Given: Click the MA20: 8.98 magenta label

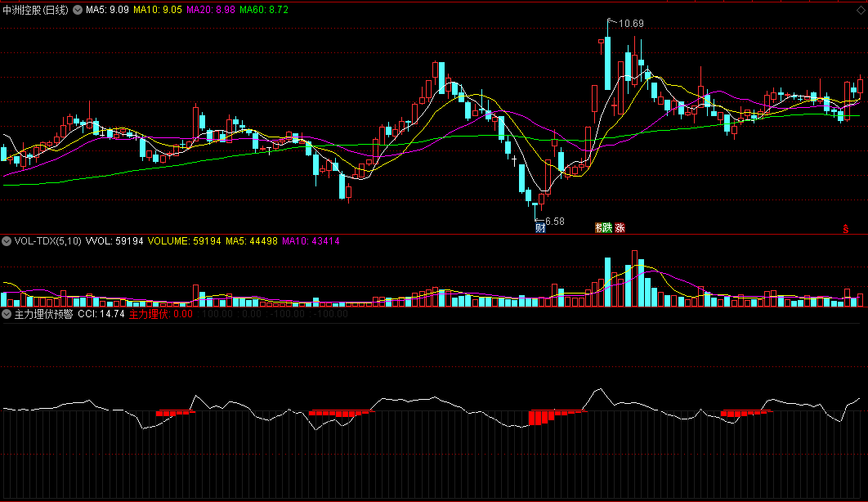Looking at the screenshot, I should [x=210, y=10].
